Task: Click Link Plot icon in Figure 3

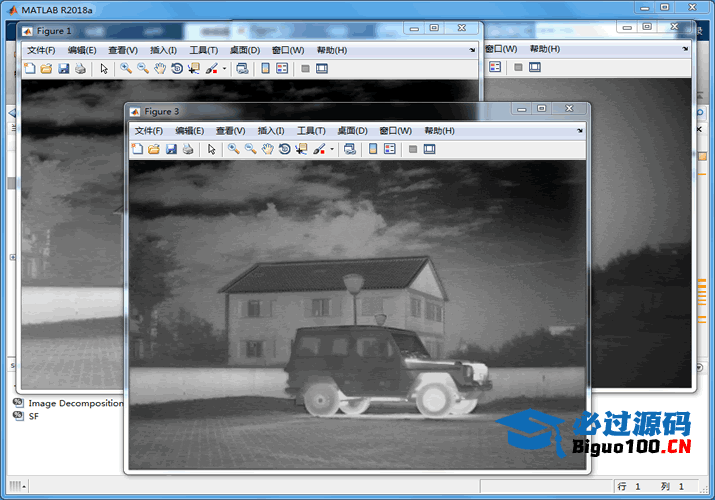Action: (x=350, y=149)
